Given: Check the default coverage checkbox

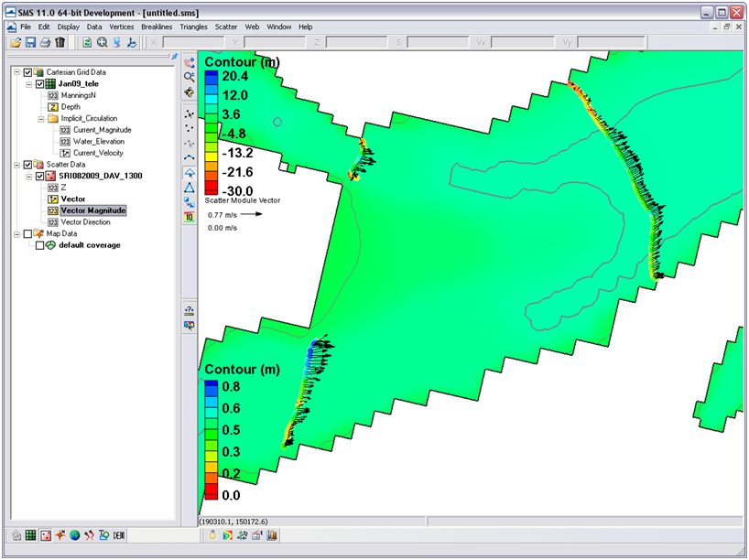Looking at the screenshot, I should pos(39,245).
